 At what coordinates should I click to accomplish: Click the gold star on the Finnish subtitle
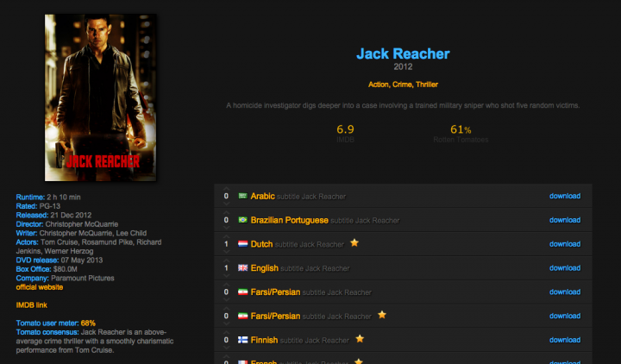coord(360,339)
